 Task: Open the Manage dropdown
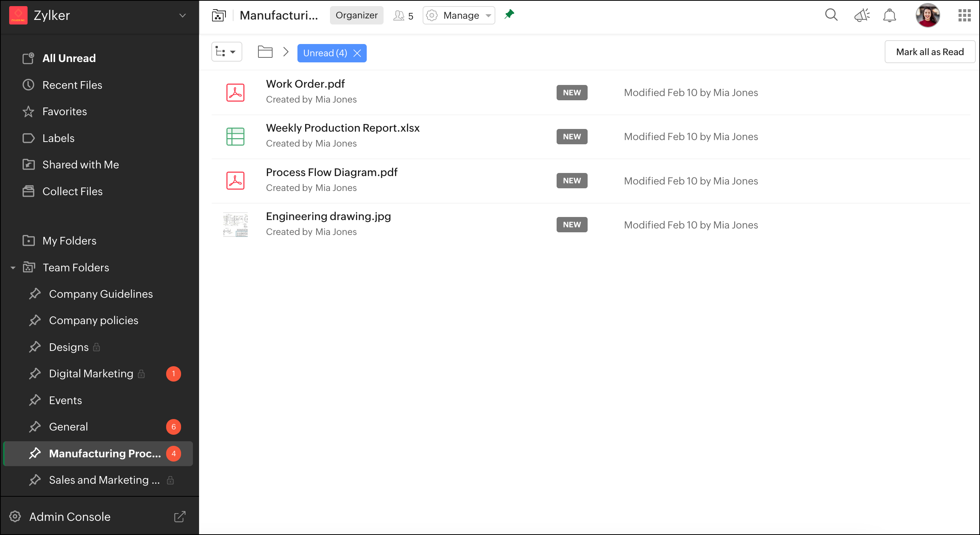459,15
